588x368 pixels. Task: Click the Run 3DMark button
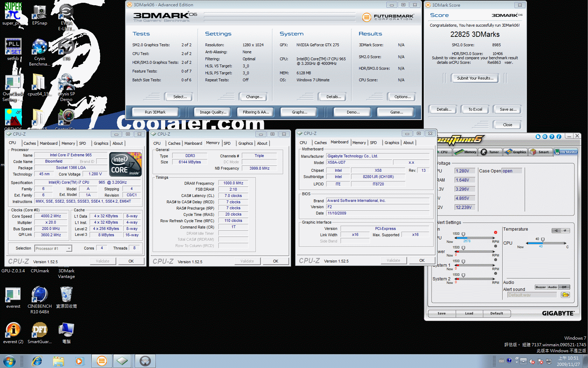(155, 112)
